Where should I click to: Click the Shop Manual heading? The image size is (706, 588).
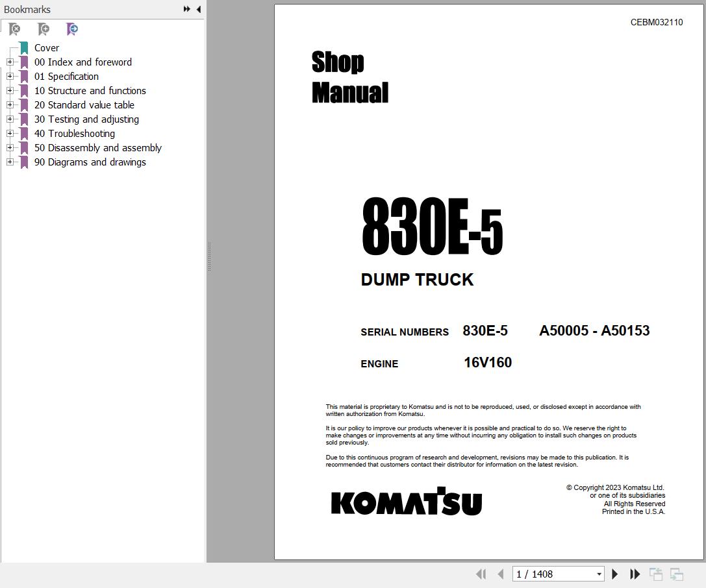(x=350, y=77)
